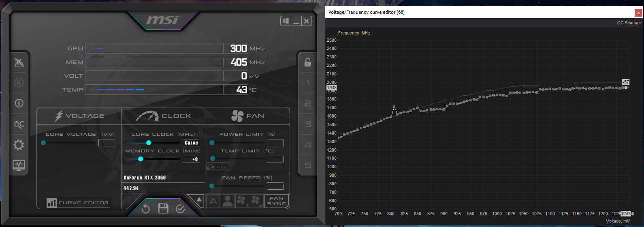Toggle power and temp limit link OFF button
The width and height of the screenshot is (644, 227).
(218, 167)
